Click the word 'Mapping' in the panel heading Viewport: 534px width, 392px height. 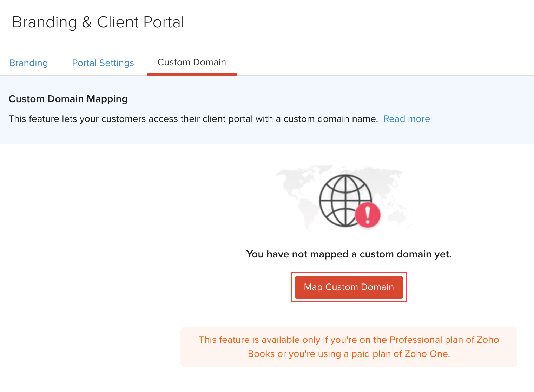point(107,99)
